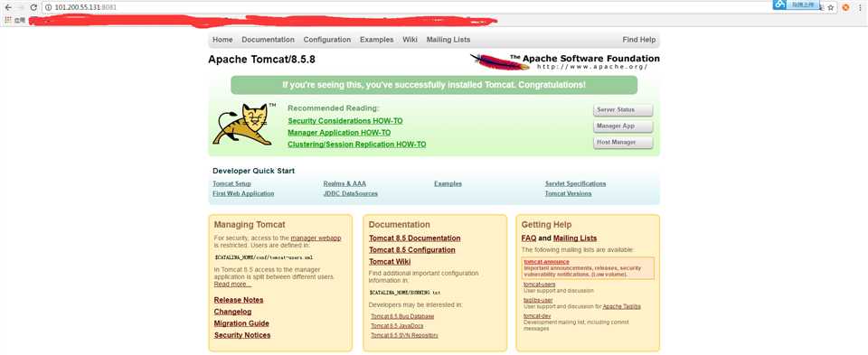
Task: Open Tomcat 8.5 Configuration link
Action: coord(412,250)
